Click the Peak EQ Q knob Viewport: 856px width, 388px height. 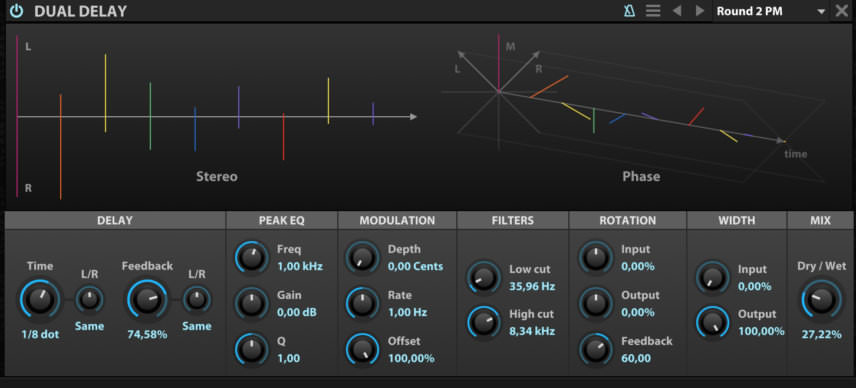coord(252,349)
